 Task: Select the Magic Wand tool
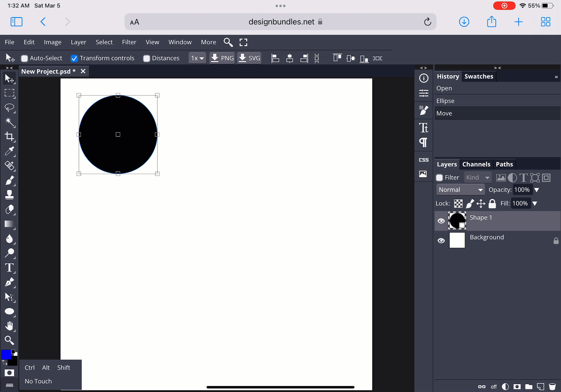[9, 122]
